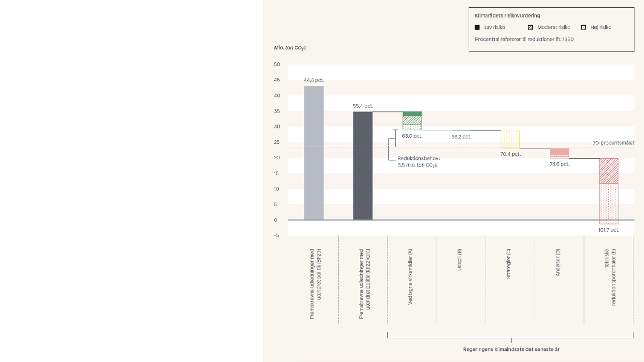Click the 70,4 pct. value label
The height and width of the screenshot is (362, 644).
(x=510, y=154)
